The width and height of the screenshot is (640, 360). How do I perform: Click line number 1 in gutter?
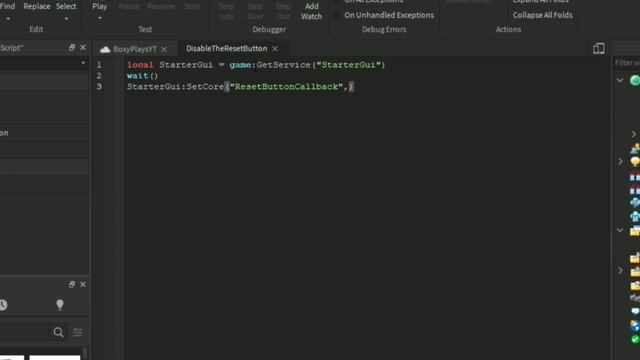point(99,65)
